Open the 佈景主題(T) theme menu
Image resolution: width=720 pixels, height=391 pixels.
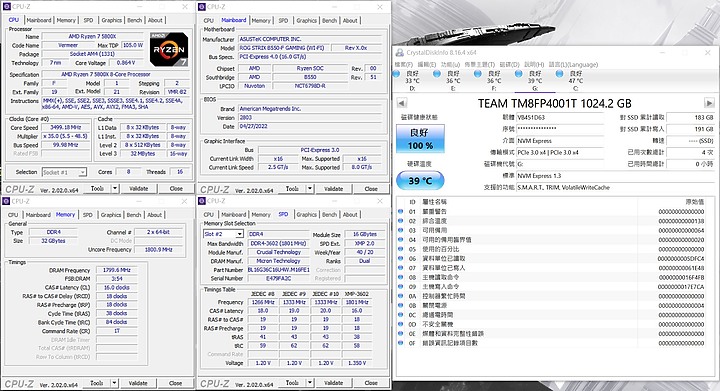click(479, 65)
